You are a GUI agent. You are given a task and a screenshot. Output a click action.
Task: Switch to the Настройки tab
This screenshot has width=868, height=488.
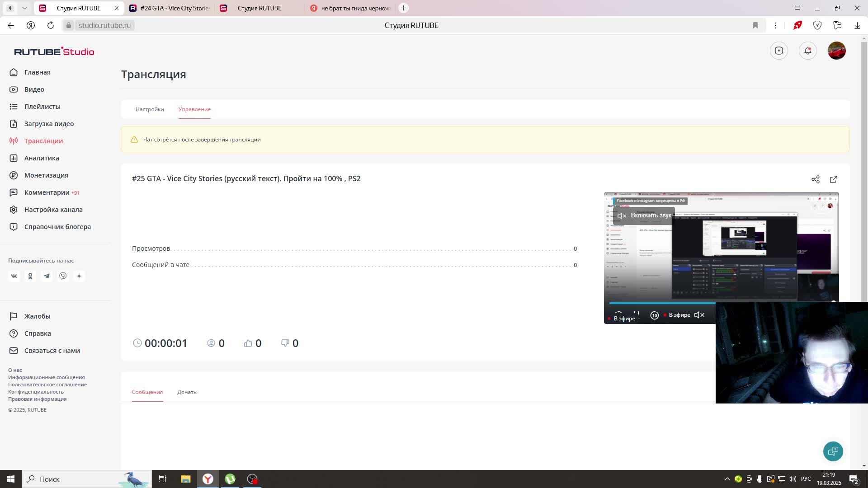click(150, 109)
